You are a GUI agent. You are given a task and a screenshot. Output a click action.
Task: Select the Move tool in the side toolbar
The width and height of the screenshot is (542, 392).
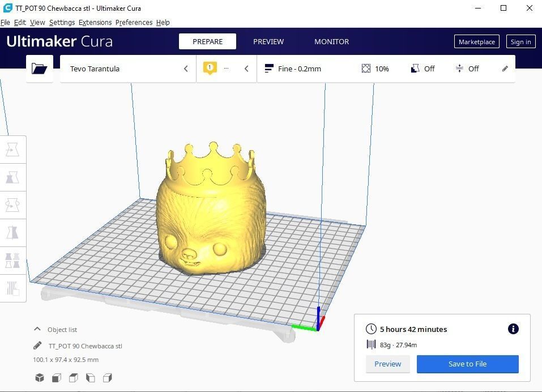pos(12,150)
